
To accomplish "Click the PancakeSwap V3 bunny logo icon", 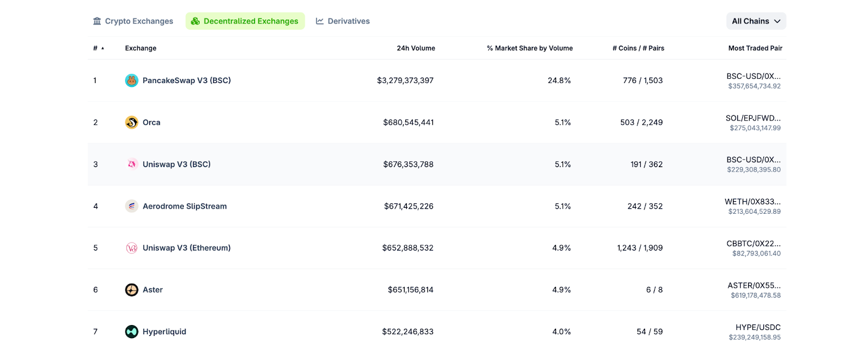I will click(131, 80).
